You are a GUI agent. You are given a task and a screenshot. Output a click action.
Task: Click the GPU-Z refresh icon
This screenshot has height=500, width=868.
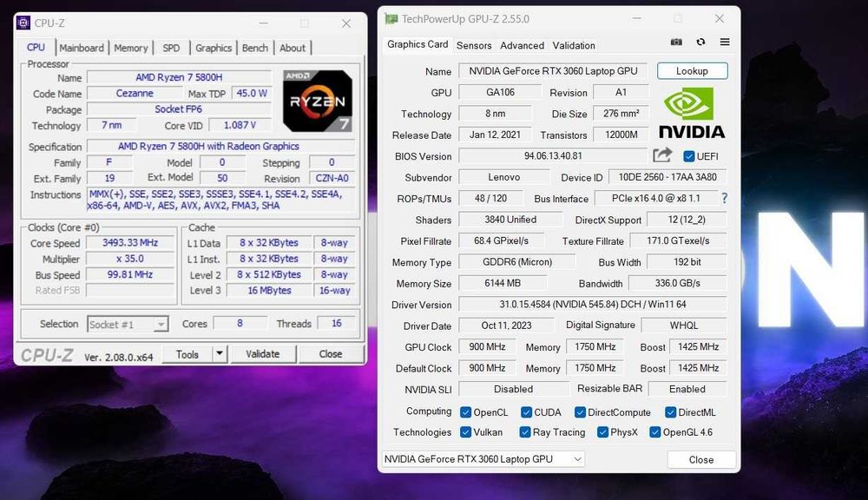(700, 42)
